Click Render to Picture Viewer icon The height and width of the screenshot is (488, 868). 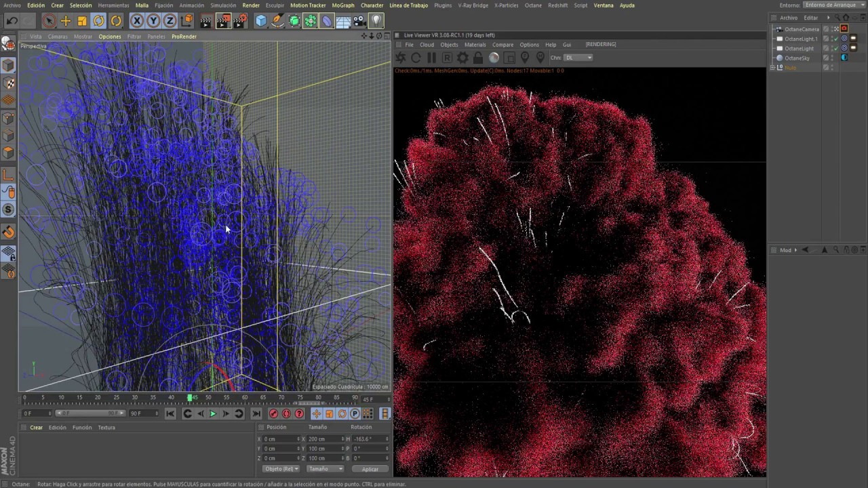click(x=222, y=21)
